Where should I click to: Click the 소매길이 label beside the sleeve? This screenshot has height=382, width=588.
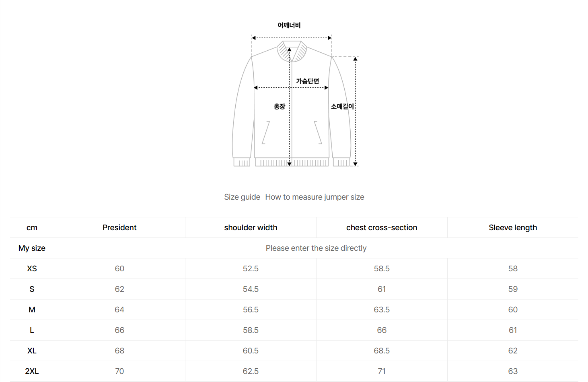[x=342, y=107]
